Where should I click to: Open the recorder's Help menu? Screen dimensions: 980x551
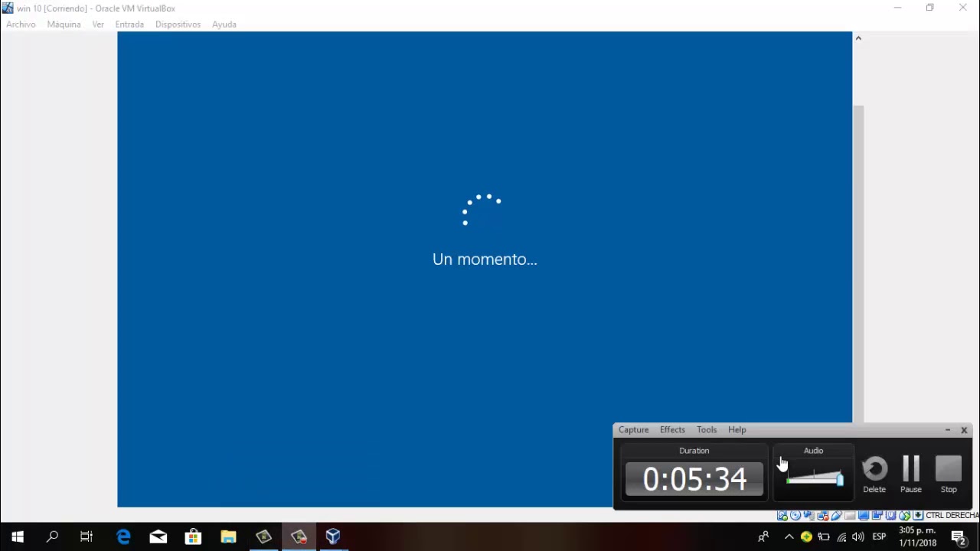click(737, 430)
